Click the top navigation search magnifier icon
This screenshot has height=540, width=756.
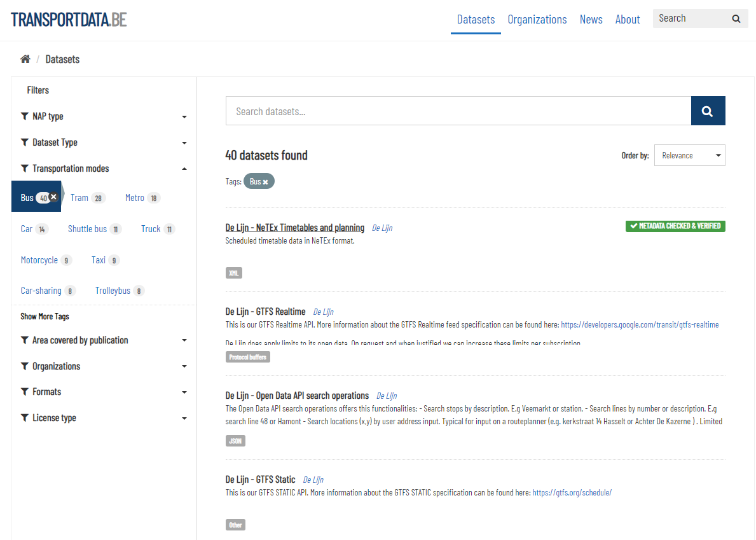(x=736, y=19)
